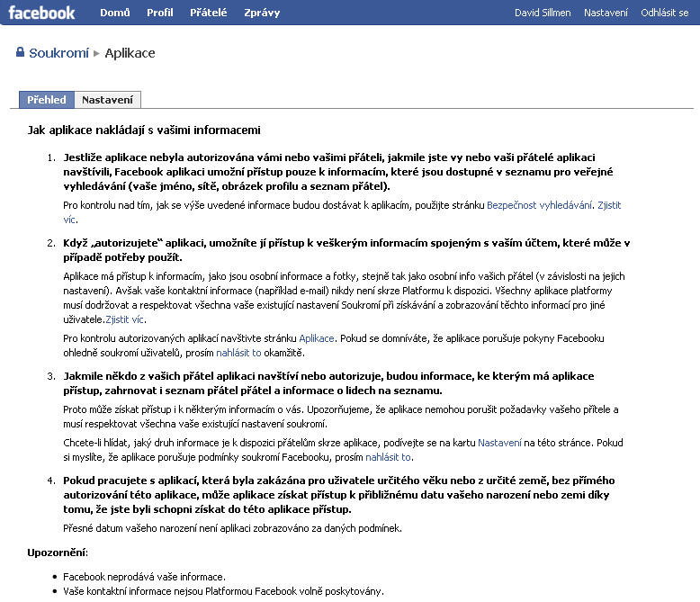
Task: Click the lock icon beside Soukromí
Action: tap(20, 52)
